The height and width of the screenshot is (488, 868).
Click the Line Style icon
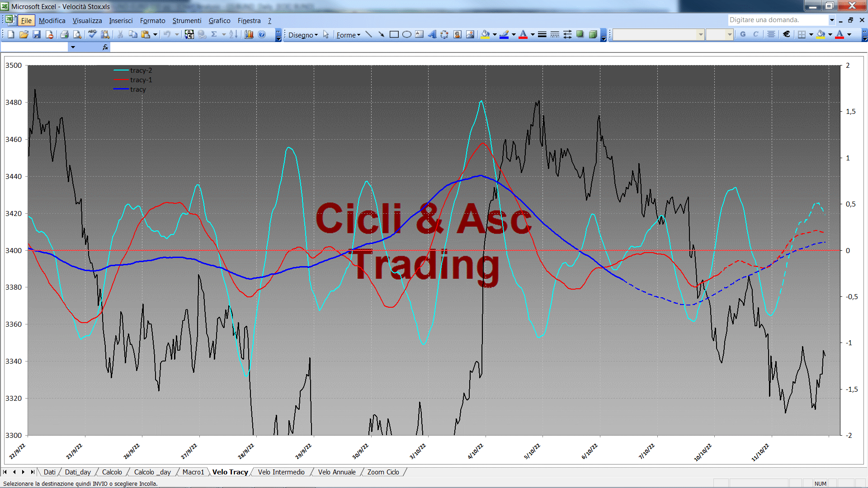(542, 34)
